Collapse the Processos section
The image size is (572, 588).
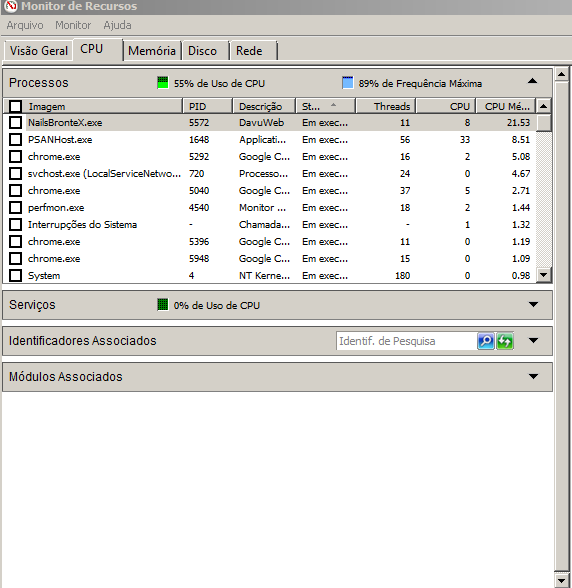point(533,81)
